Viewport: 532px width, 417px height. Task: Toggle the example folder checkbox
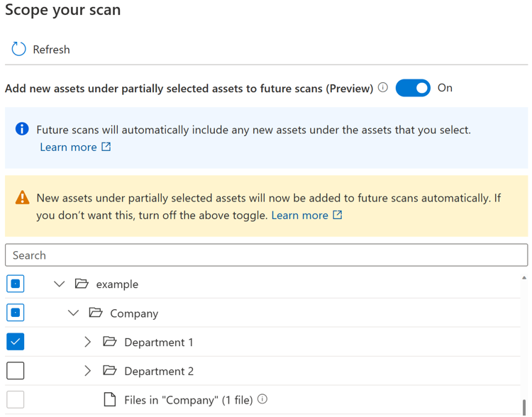(x=15, y=284)
